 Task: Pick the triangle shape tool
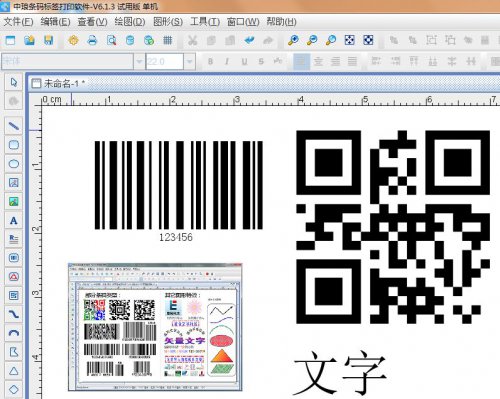click(14, 371)
